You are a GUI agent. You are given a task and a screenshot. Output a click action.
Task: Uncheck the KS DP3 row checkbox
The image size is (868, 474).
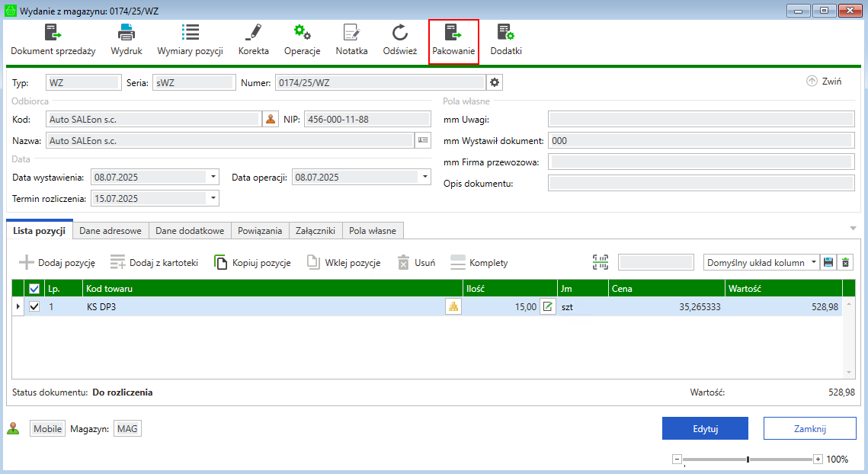(34, 306)
